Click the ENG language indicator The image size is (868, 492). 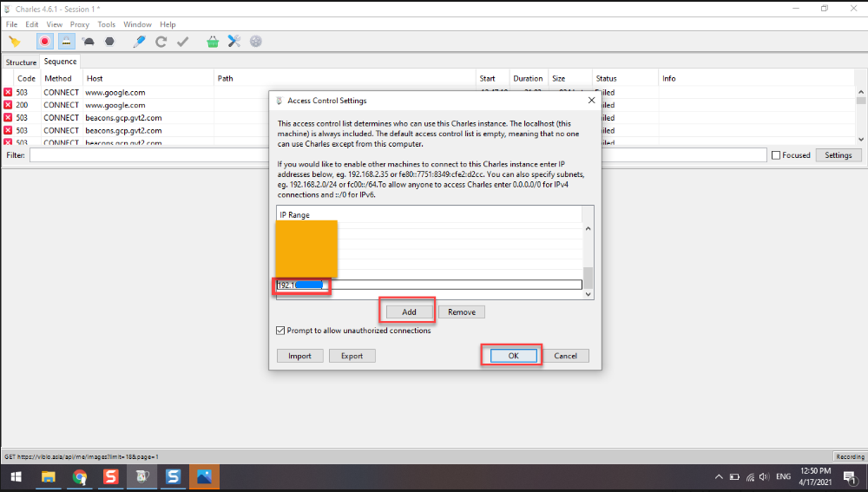(783, 476)
